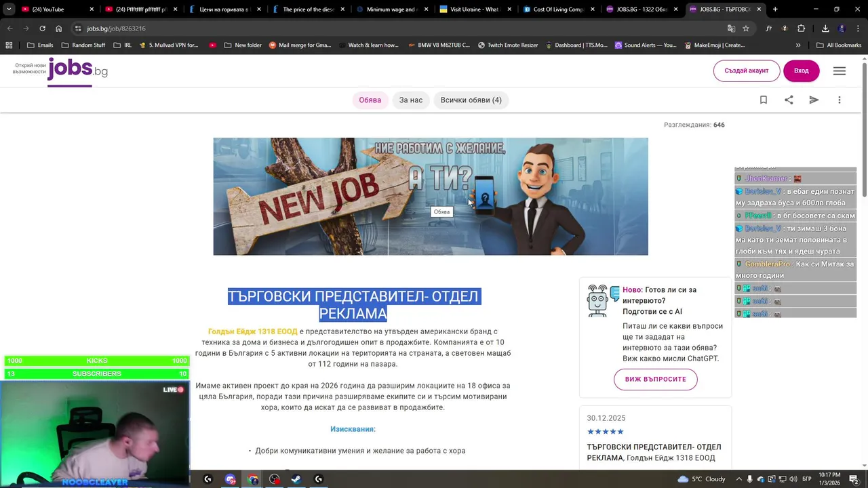Click ВИЖ ВЪПРОСИТЕ button
The height and width of the screenshot is (488, 868).
(x=656, y=379)
